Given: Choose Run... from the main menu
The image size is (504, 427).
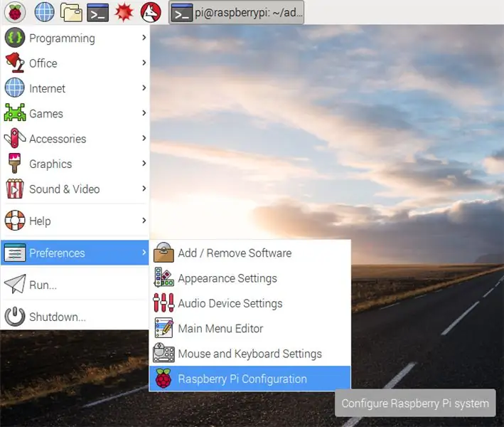Looking at the screenshot, I should click(x=75, y=285).
